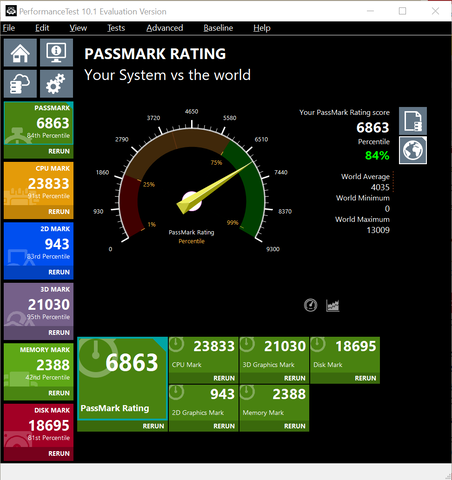Click the bottom CPU Mark 23833 tile
This screenshot has width=452, height=480.
tap(203, 355)
